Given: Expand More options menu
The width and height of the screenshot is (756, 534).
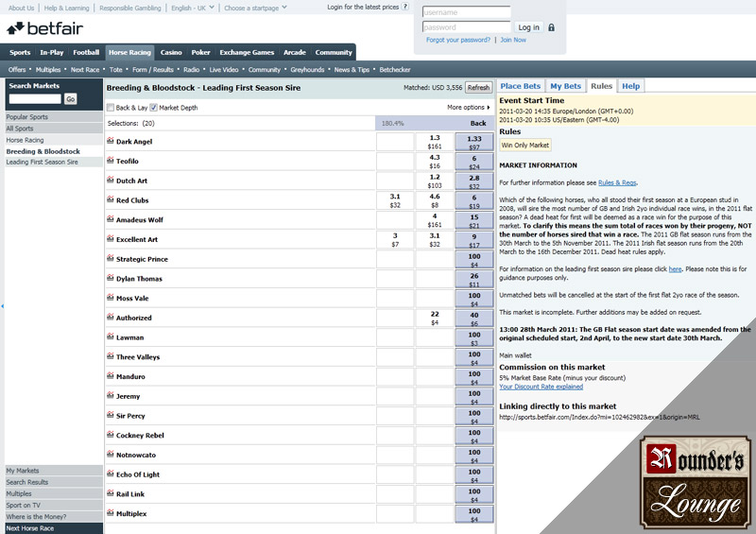Looking at the screenshot, I should [468, 107].
